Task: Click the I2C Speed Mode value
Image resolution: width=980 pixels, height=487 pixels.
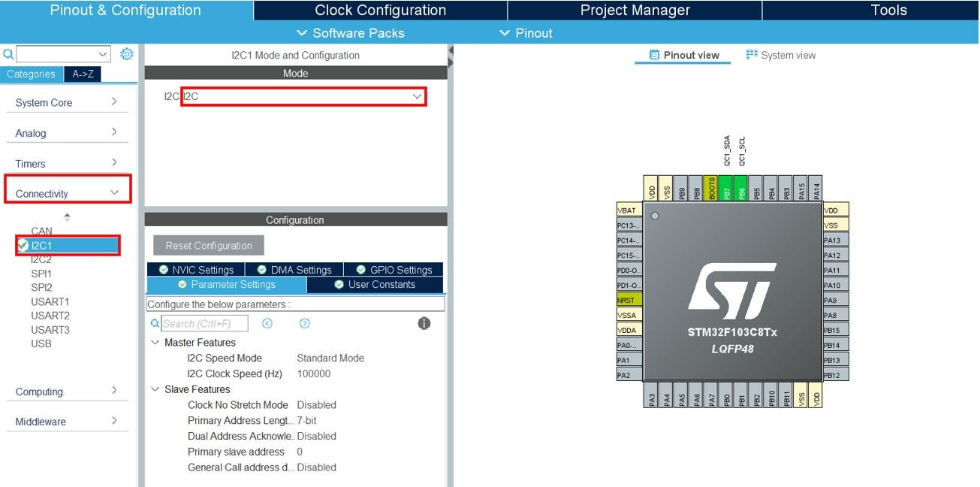Action: pyautogui.click(x=330, y=358)
